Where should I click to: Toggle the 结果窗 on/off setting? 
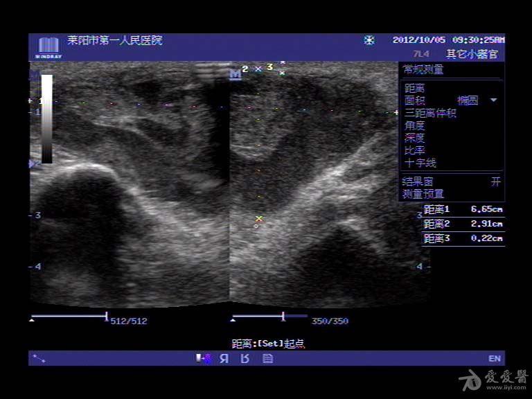pyautogui.click(x=495, y=181)
